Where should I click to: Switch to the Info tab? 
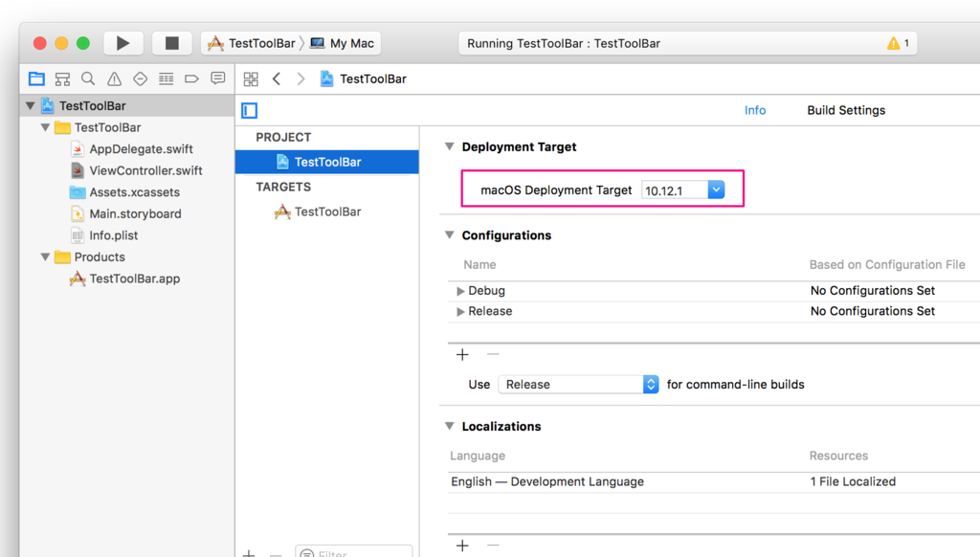(755, 110)
